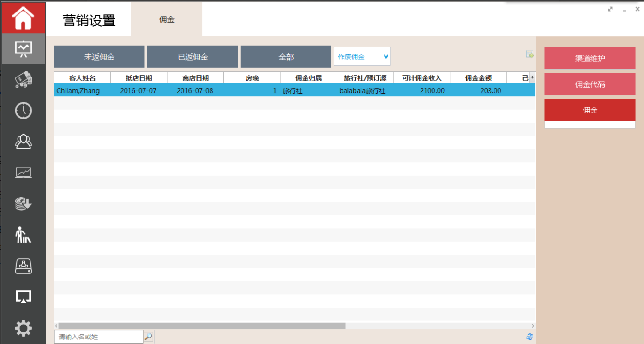Image resolution: width=644 pixels, height=344 pixels.
Task: Close the application window
Action: [x=638, y=9]
